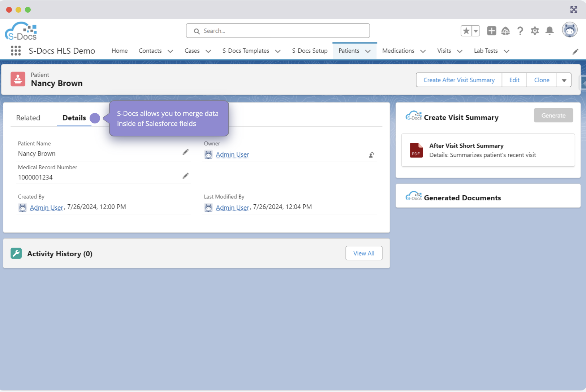Click the PDF icon for After Visit Short Summary
Image resolution: width=586 pixels, height=392 pixels.
pyautogui.click(x=416, y=150)
